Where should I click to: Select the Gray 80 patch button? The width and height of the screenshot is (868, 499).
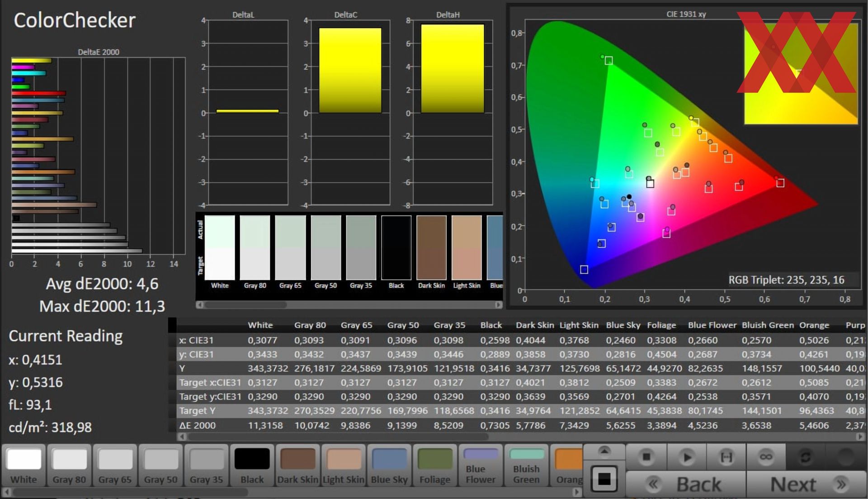[x=69, y=466]
